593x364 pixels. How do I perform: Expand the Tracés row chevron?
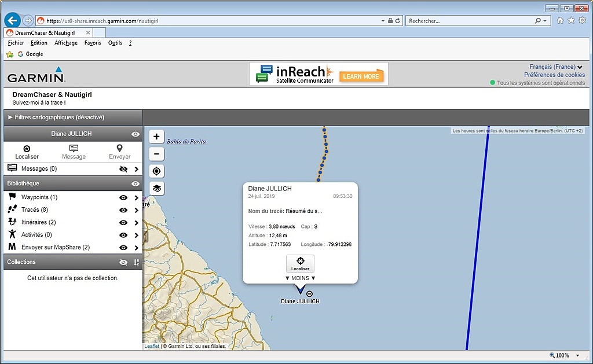(137, 210)
